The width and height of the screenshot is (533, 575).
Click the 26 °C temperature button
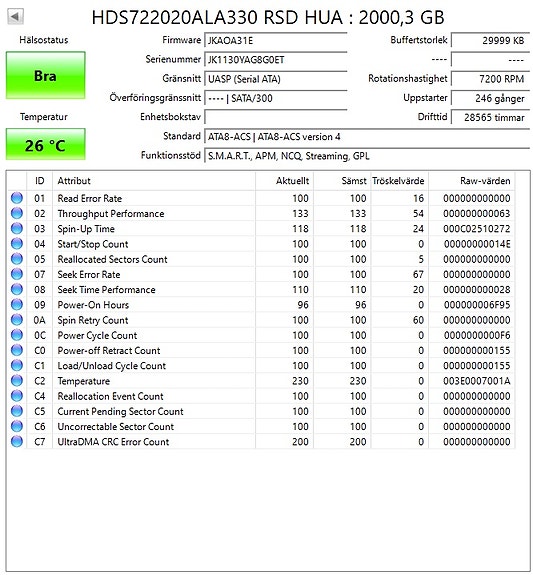(45, 144)
